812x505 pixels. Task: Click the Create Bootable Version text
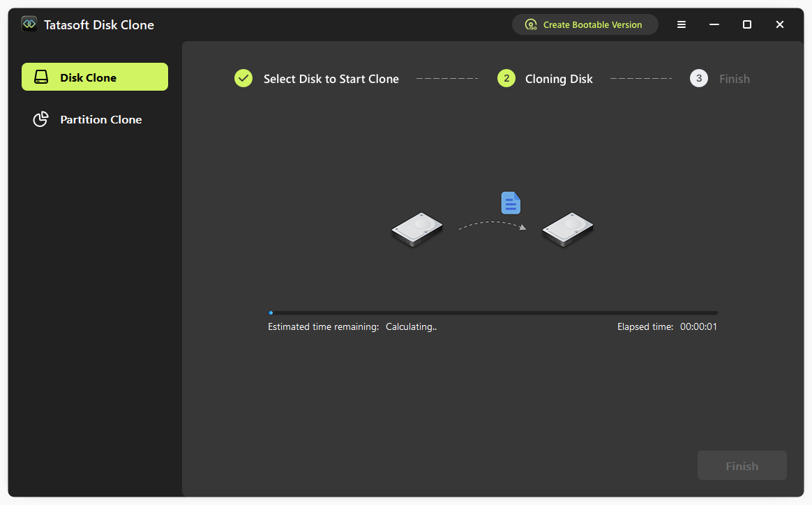(x=592, y=24)
